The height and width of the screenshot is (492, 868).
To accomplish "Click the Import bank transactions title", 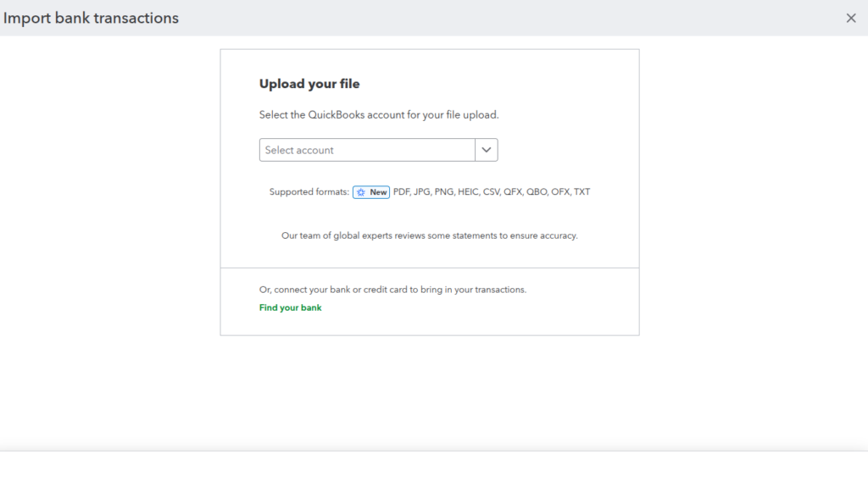I will [x=91, y=17].
